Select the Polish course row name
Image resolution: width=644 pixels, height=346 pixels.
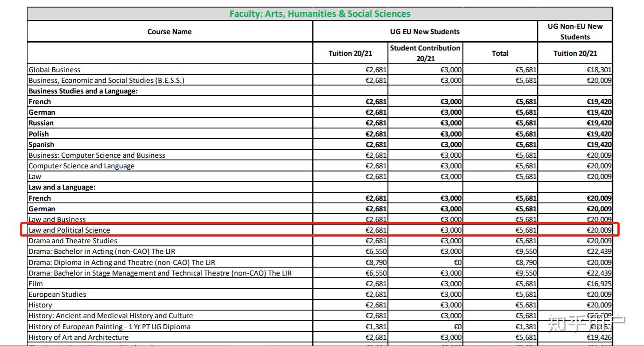coord(39,134)
